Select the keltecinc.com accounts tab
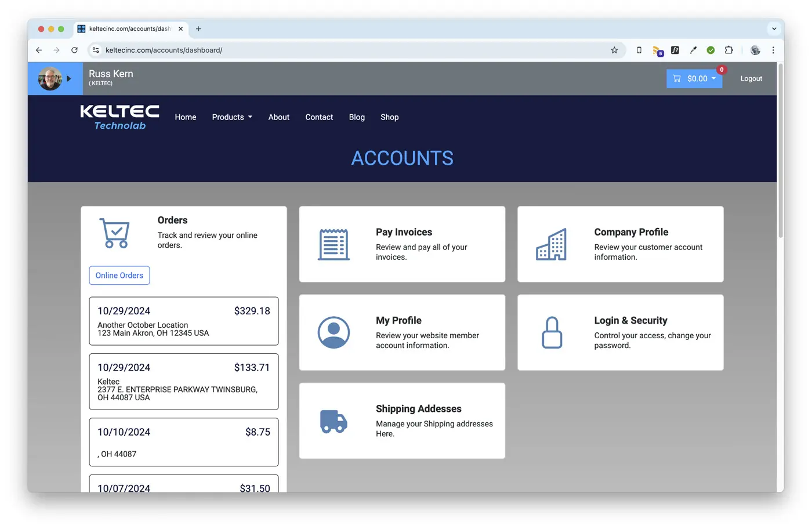 [x=131, y=28]
